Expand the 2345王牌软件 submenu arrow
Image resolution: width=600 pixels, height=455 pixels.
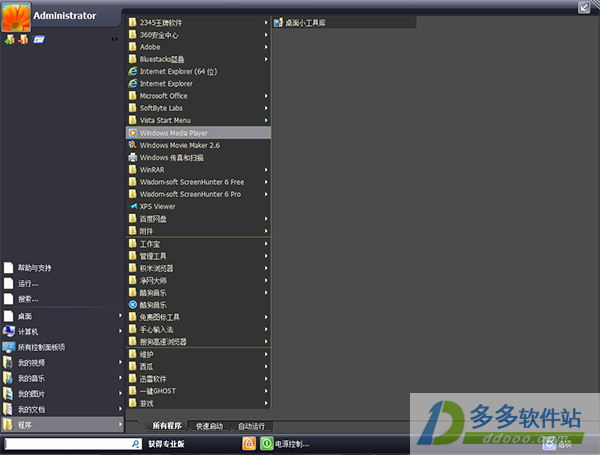(x=266, y=23)
